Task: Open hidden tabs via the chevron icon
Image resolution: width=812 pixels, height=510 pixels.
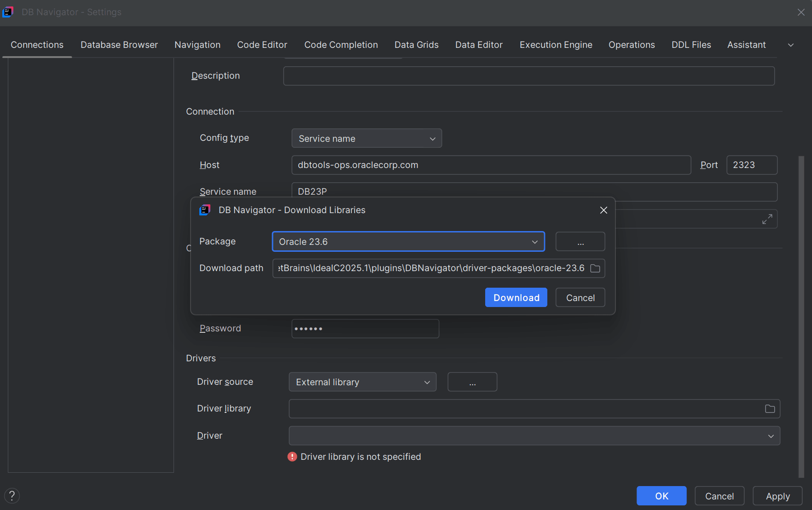Action: click(x=791, y=45)
